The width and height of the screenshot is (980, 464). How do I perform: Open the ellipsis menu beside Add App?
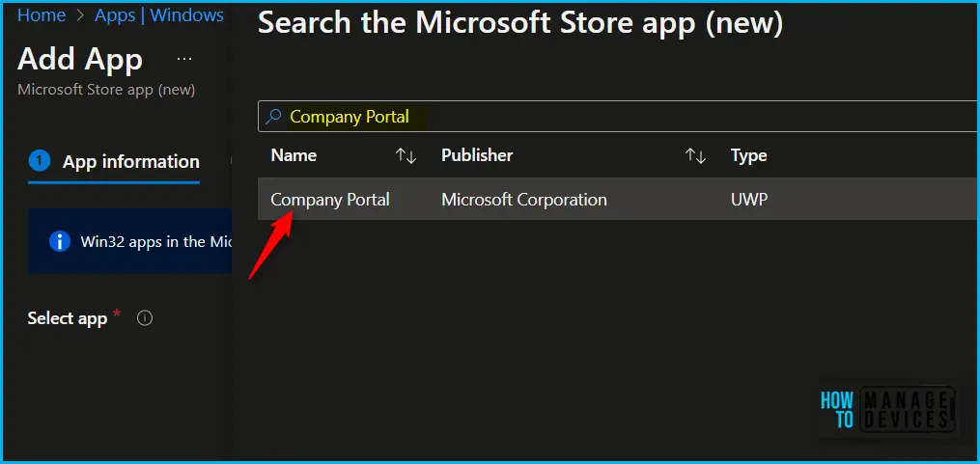183,60
